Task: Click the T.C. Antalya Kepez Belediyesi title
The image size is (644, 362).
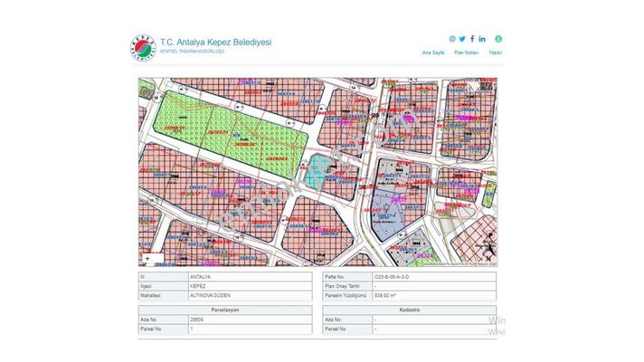Action: [215, 43]
